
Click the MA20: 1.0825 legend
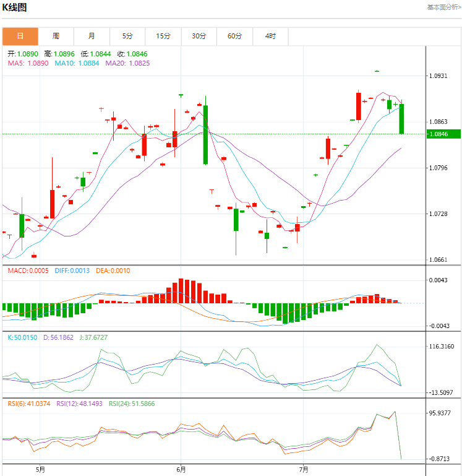[127, 63]
